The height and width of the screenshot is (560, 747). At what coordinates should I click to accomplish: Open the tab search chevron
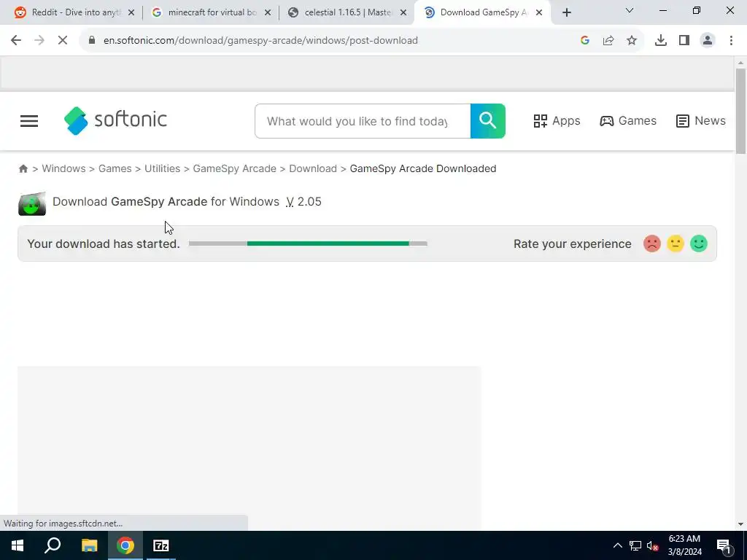point(630,10)
